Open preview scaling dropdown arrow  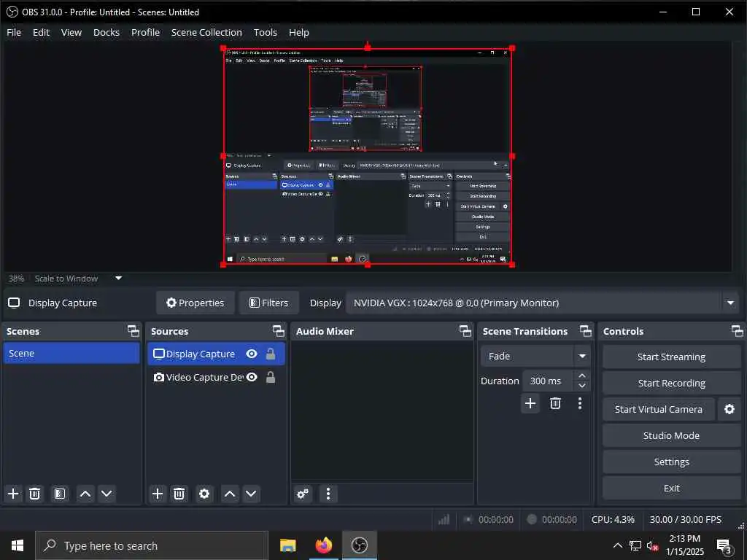coord(119,278)
